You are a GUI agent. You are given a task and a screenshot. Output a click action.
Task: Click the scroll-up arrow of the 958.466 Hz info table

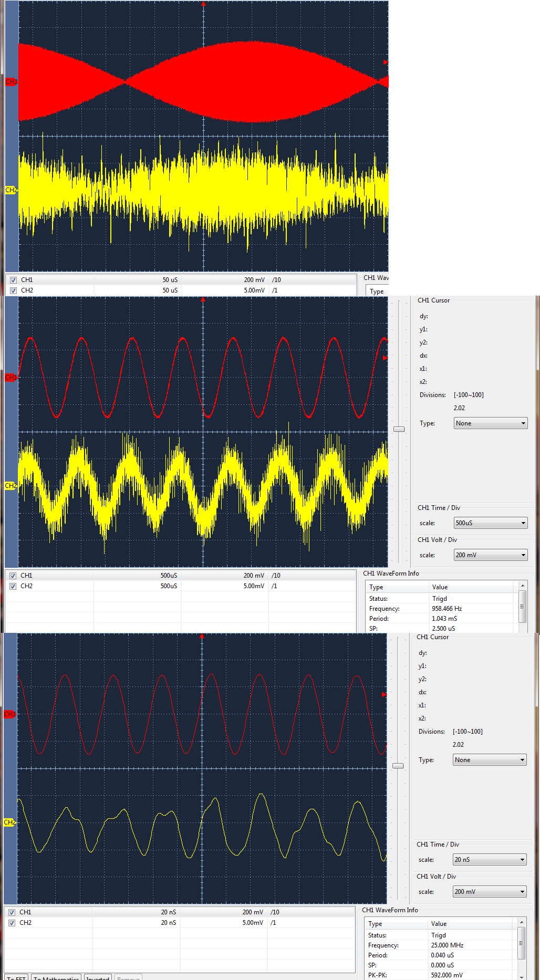tap(522, 585)
